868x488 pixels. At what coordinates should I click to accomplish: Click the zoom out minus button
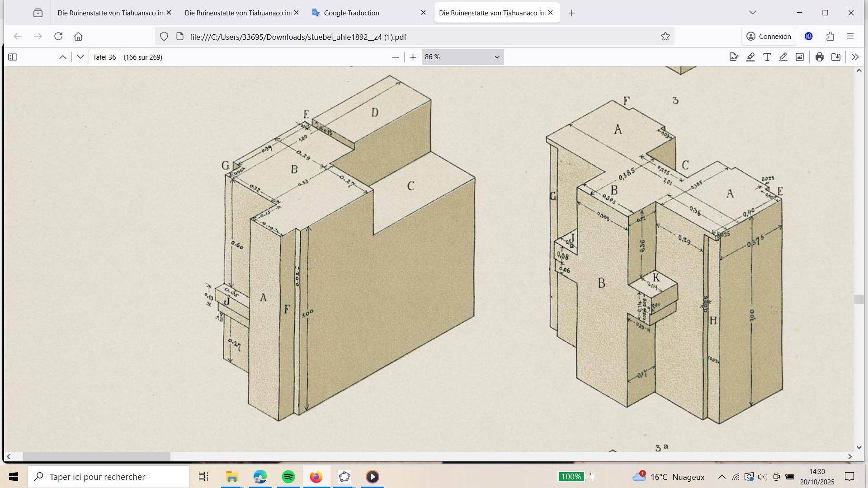[x=396, y=57]
